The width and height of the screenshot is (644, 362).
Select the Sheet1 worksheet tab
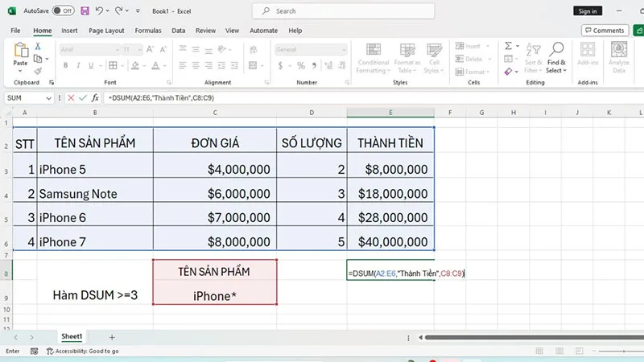pyautogui.click(x=72, y=336)
